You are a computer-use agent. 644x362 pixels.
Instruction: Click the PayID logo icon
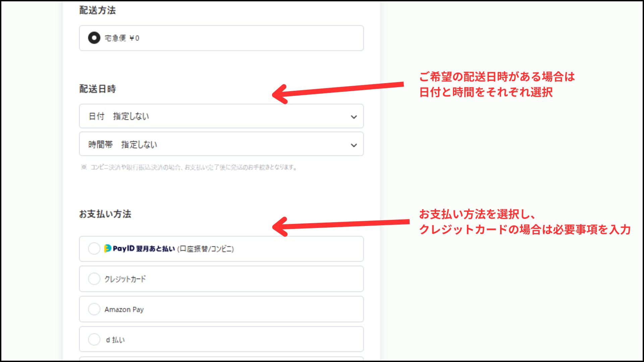tap(107, 248)
